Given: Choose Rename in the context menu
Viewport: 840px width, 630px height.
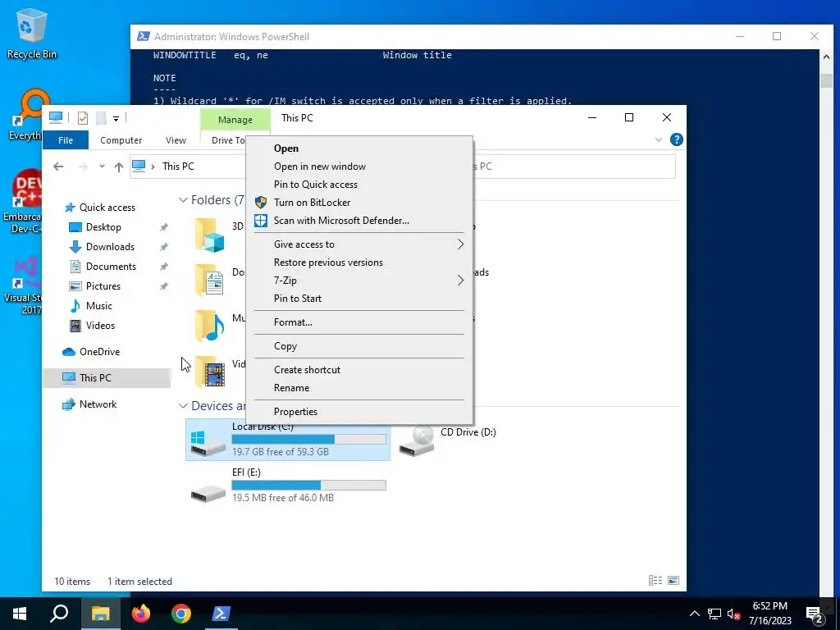Looking at the screenshot, I should point(359,388).
